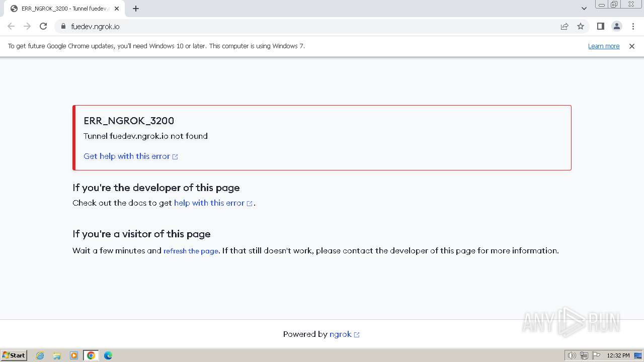Viewport: 644px width, 362px height.
Task: Launch Microsoft Edge from the taskbar
Action: pos(108,355)
